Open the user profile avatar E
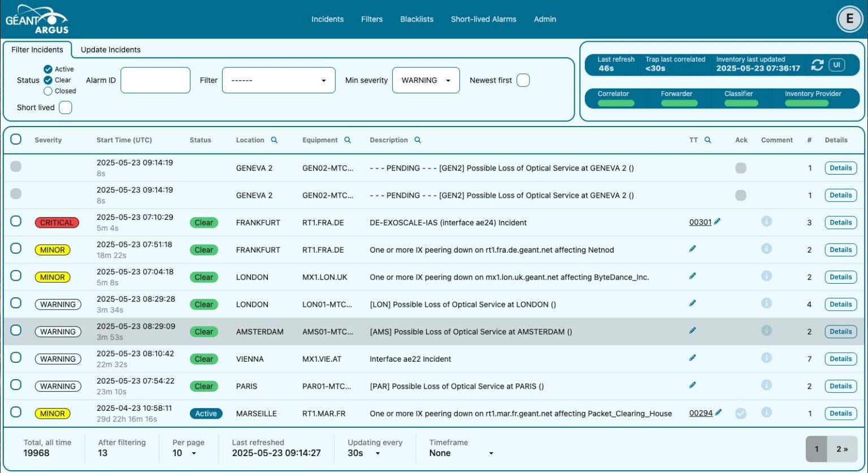The height and width of the screenshot is (473, 868). 849,19
